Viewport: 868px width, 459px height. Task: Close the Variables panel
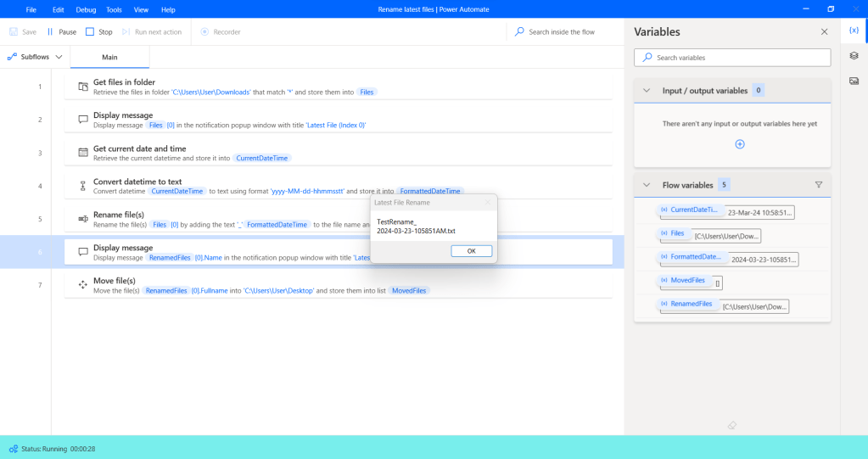824,31
